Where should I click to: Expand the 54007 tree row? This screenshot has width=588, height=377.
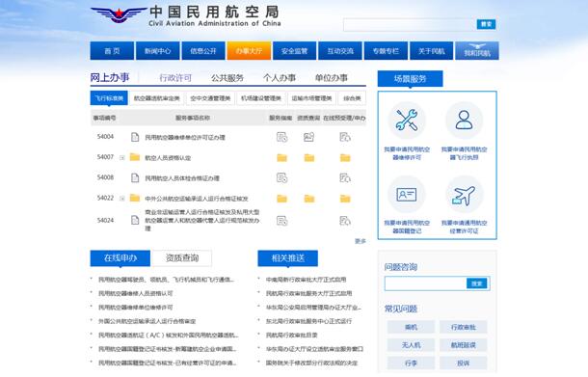pyautogui.click(x=121, y=157)
